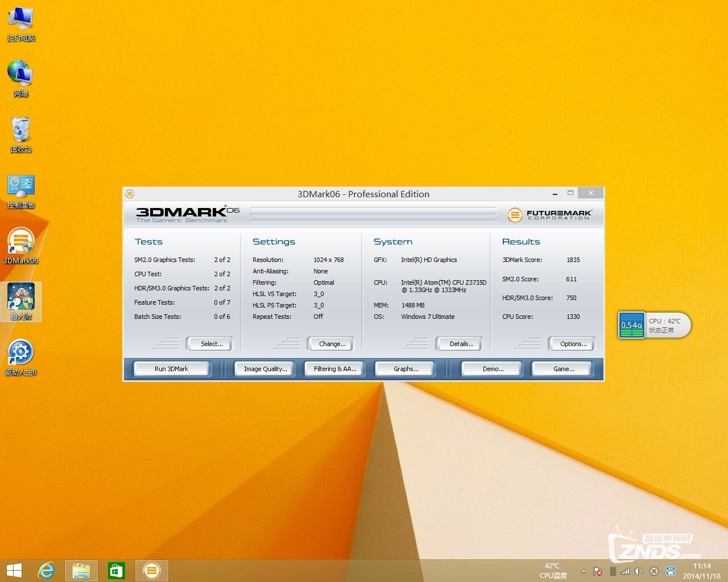Show hidden tray icons arrow

coord(584,571)
